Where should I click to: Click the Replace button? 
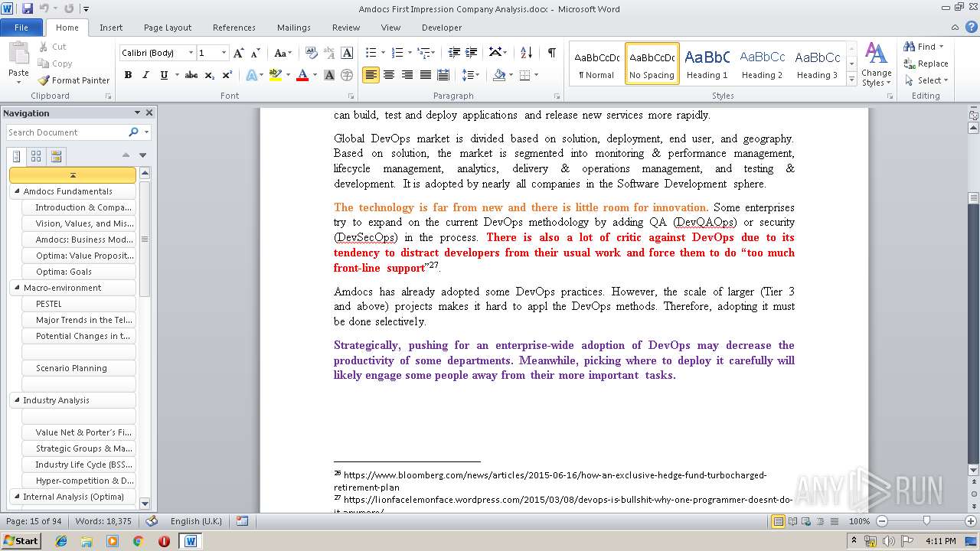pyautogui.click(x=926, y=64)
